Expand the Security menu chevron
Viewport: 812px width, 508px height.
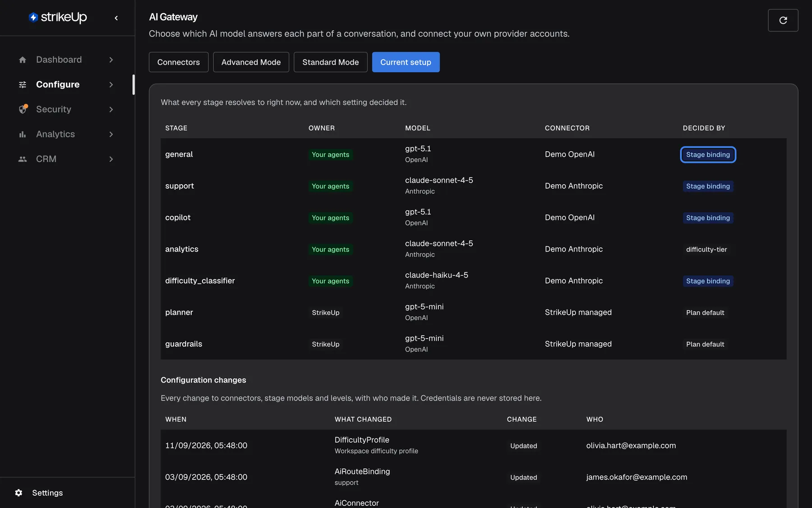click(x=111, y=109)
